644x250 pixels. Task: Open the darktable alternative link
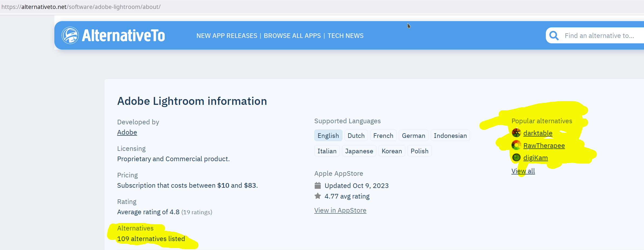538,133
